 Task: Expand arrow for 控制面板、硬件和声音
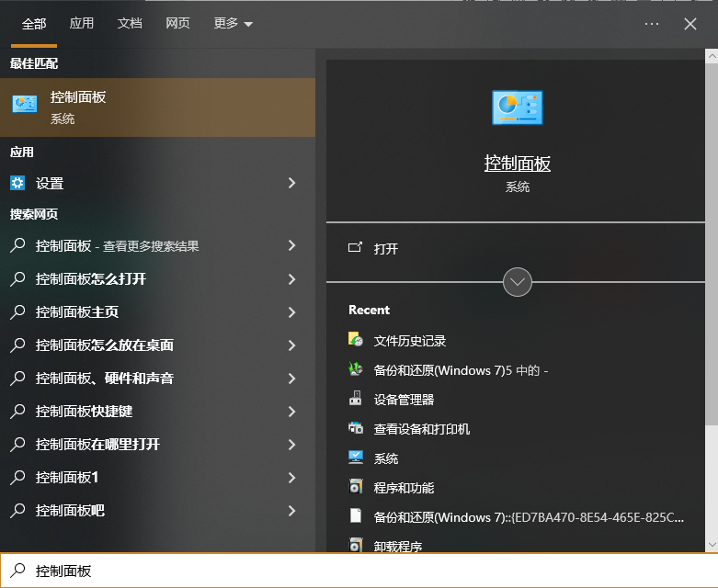(x=291, y=378)
